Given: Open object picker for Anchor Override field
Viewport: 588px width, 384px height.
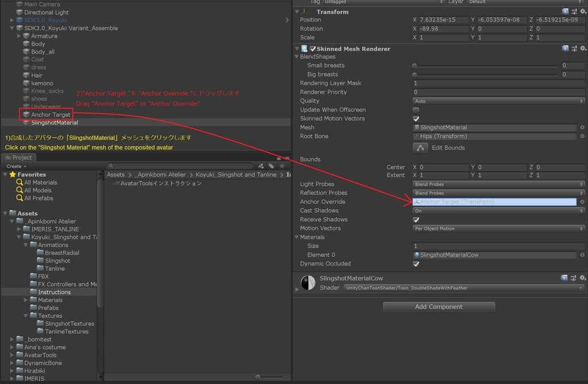Looking at the screenshot, I should coord(582,202).
